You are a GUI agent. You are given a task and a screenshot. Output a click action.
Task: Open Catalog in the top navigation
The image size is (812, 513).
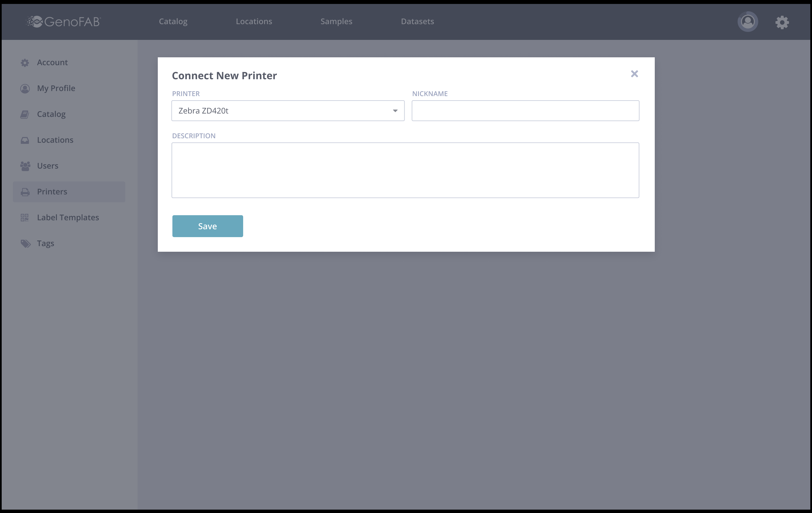tap(173, 21)
